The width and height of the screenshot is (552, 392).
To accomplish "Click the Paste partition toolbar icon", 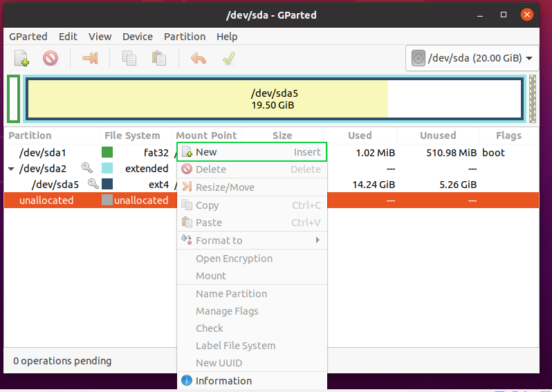I will point(159,58).
